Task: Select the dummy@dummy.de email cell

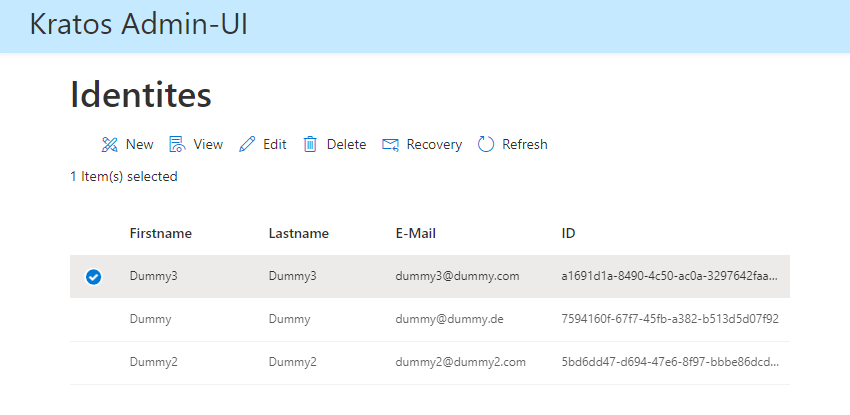Action: (x=449, y=319)
